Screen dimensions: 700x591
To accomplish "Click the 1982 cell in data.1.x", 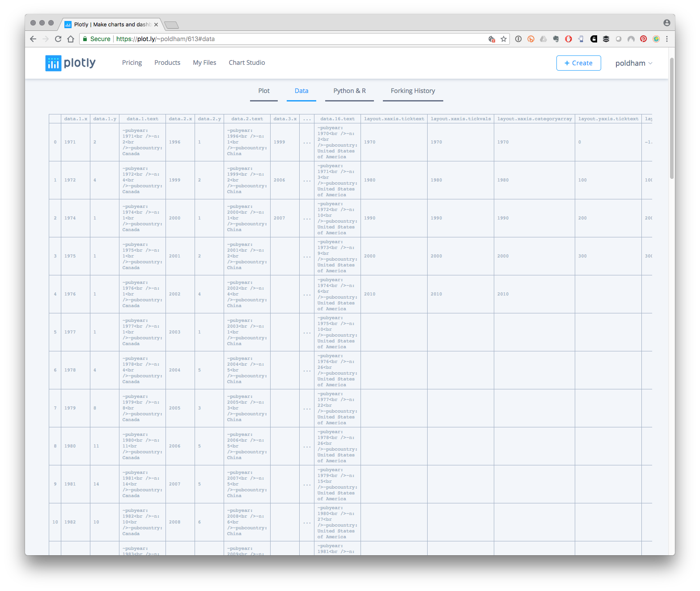I will click(x=76, y=522).
